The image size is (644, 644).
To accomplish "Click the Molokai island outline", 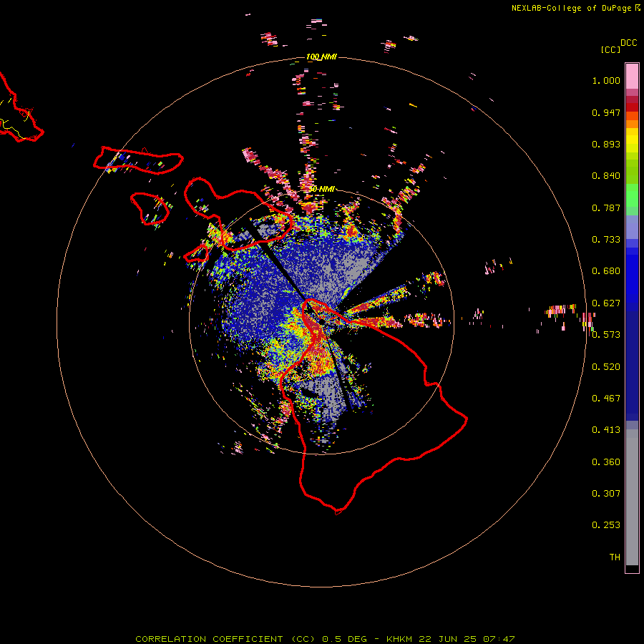I will click(138, 160).
